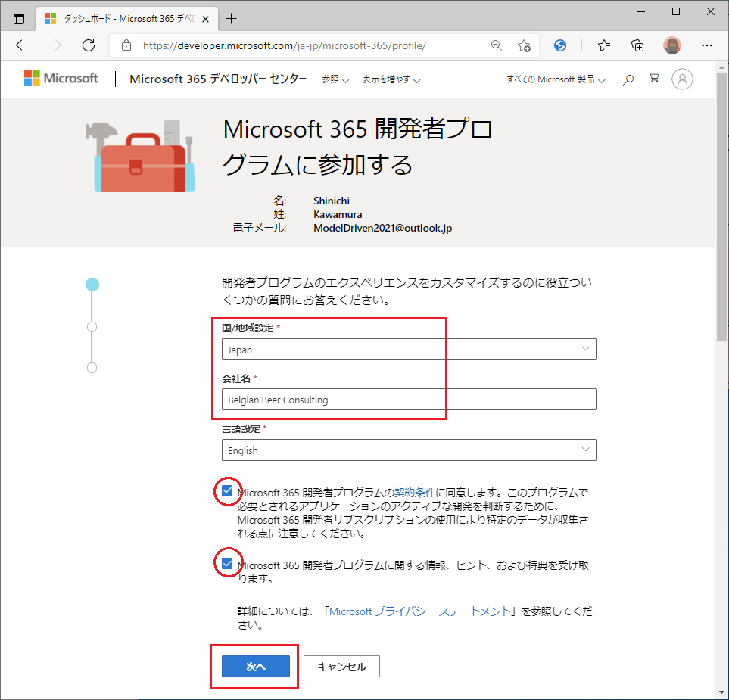
Task: Close the ダッシュボード tab
Action: 205,19
